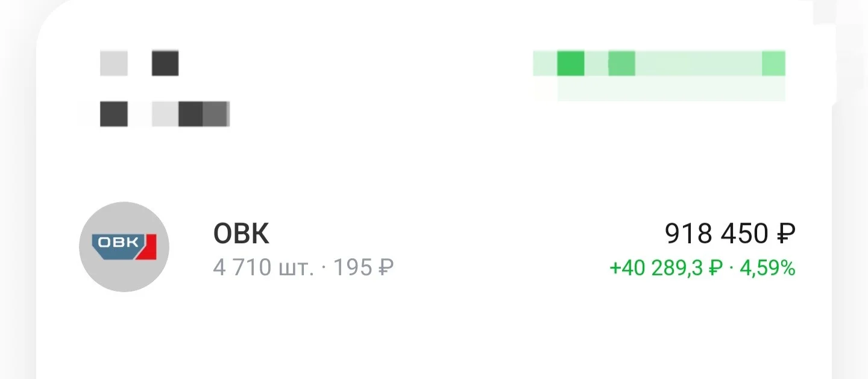Click the 195 ₽ share price

click(364, 267)
